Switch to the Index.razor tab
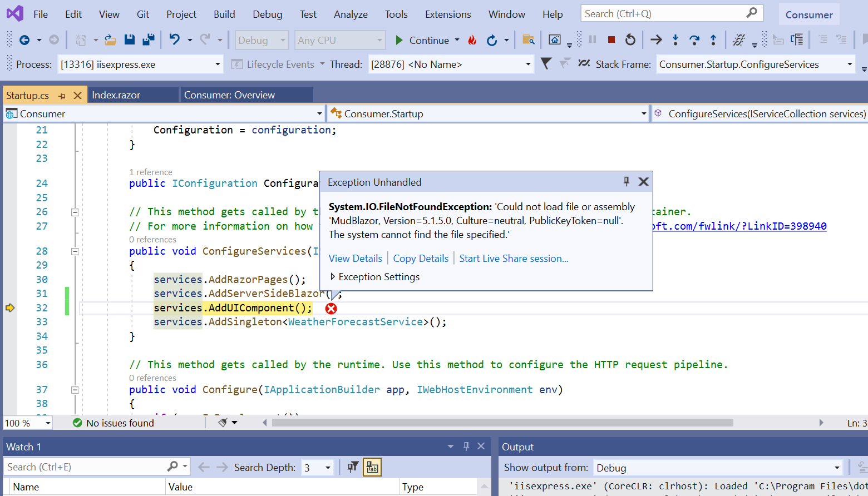Viewport: 868px width, 496px height. tap(116, 95)
